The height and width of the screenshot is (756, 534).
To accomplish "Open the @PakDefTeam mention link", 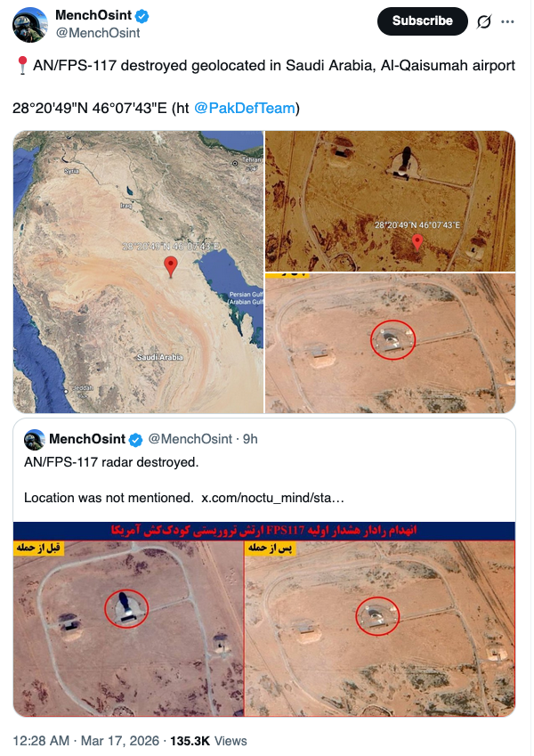I will pos(245,108).
